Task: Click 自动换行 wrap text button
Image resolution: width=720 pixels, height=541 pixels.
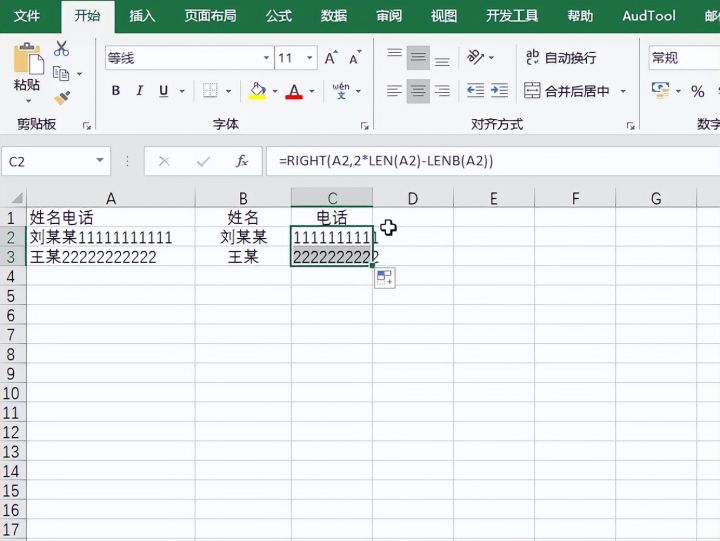Action: (561, 57)
